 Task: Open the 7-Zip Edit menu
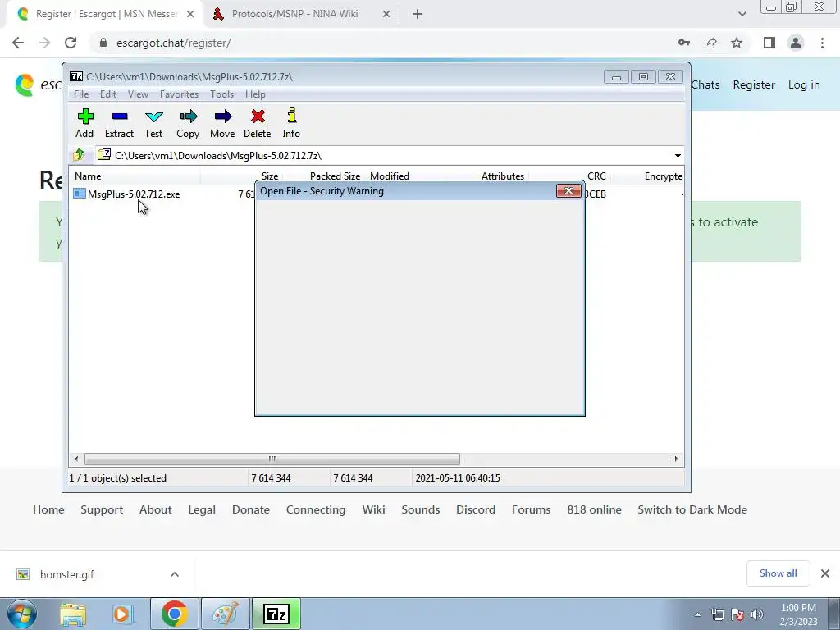[x=108, y=94]
